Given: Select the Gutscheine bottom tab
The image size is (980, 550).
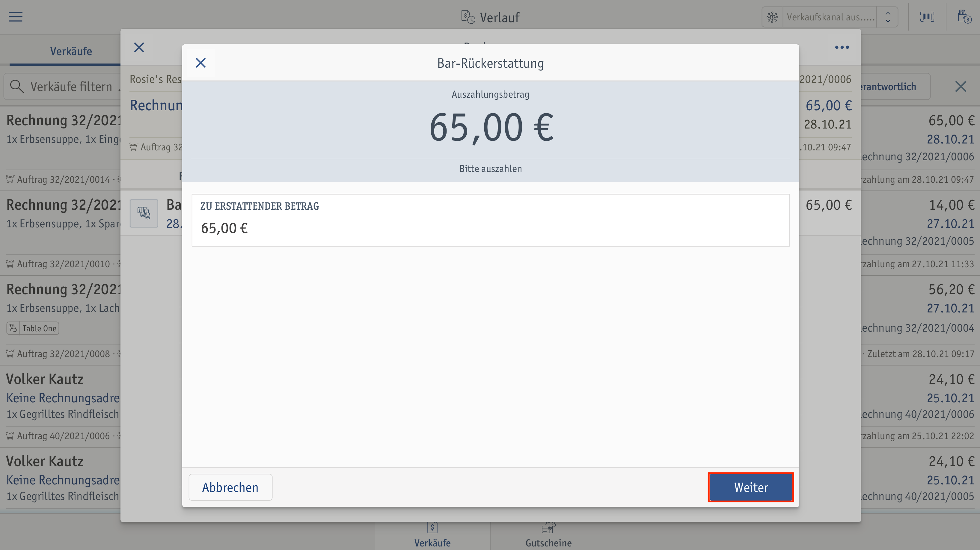Looking at the screenshot, I should (548, 536).
